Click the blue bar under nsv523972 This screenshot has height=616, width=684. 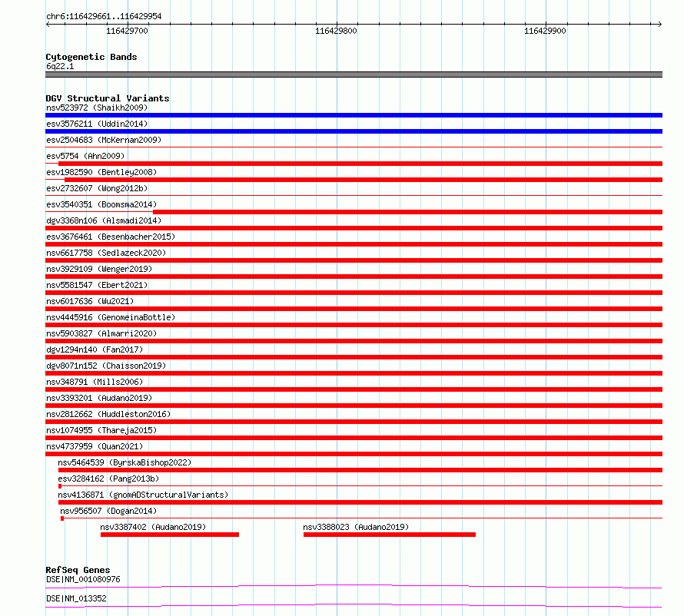(354, 115)
